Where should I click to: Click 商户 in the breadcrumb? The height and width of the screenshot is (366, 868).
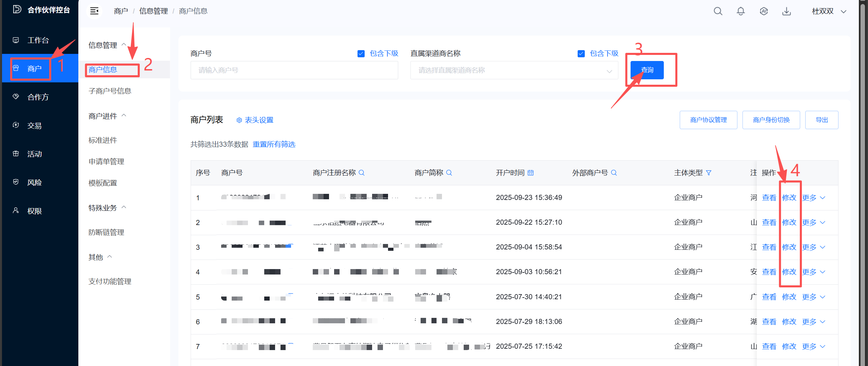[121, 11]
